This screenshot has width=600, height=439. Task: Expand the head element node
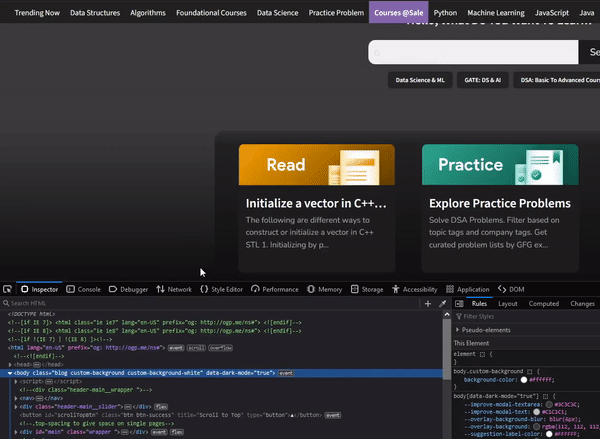(x=10, y=364)
